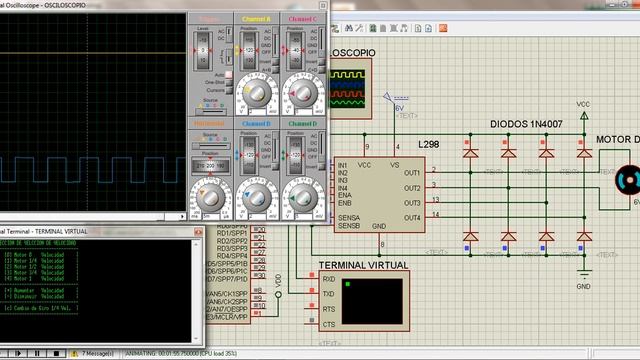
Task: Click 'DIODOS 1N4007' schematic label
Action: [x=526, y=124]
